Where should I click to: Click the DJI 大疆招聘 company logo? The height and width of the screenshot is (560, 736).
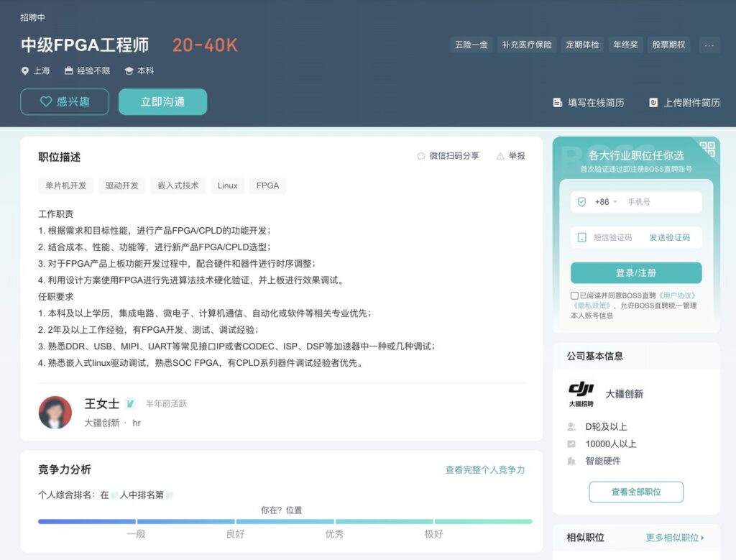(x=581, y=394)
